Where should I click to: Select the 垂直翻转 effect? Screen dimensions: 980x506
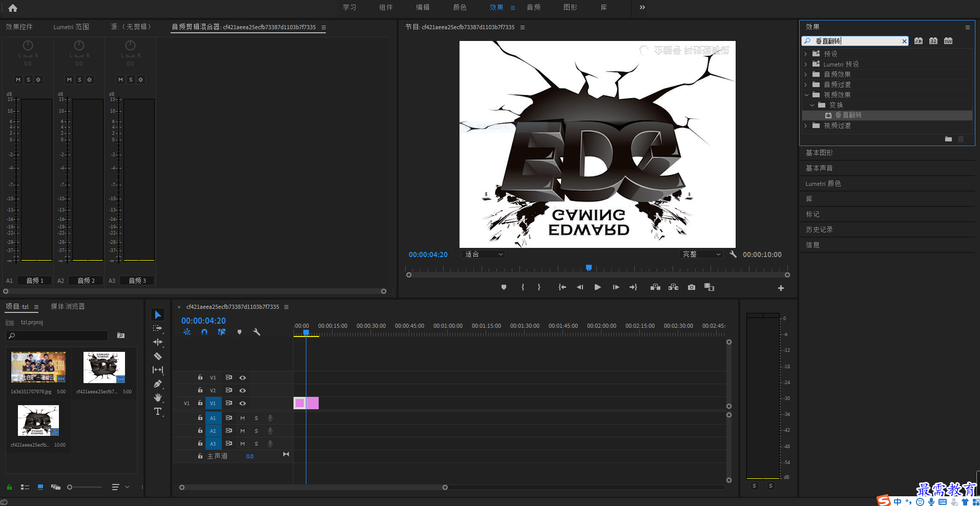[x=848, y=115]
